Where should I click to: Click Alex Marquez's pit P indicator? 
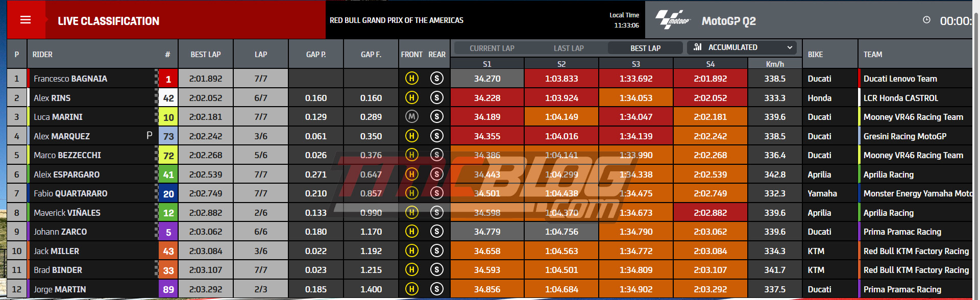(149, 136)
